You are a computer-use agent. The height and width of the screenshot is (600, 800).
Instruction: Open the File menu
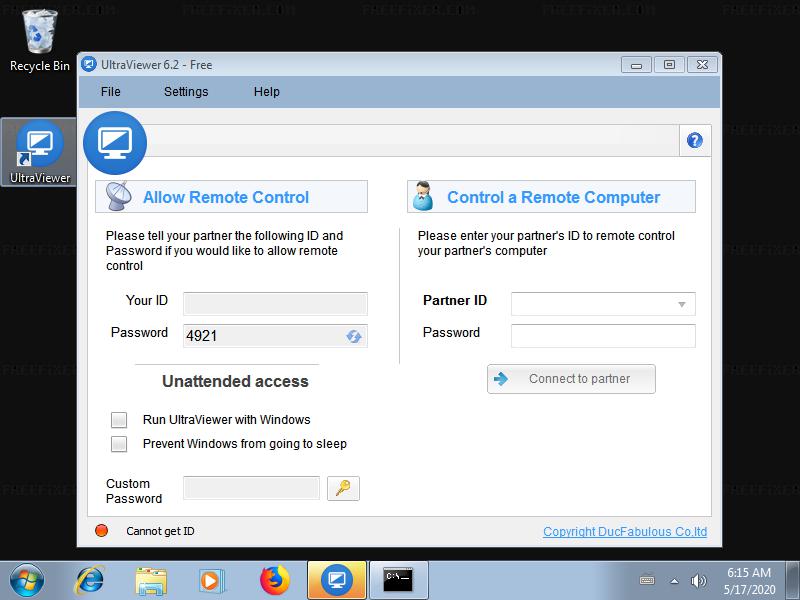pyautogui.click(x=111, y=91)
